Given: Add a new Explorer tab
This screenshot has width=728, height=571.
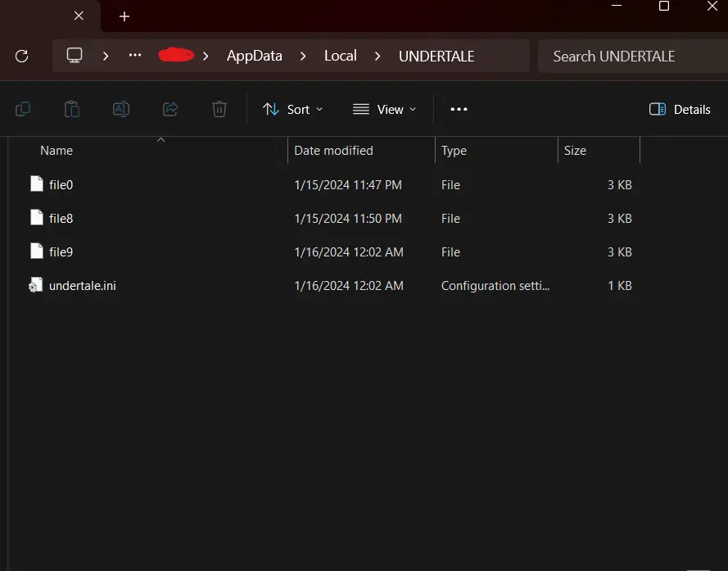Looking at the screenshot, I should 124,16.
